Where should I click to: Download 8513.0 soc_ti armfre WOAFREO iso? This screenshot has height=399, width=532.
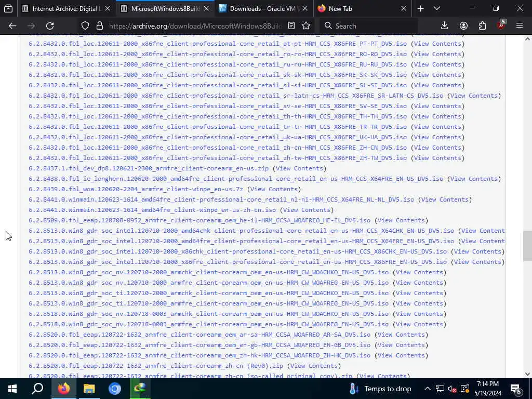point(209,303)
